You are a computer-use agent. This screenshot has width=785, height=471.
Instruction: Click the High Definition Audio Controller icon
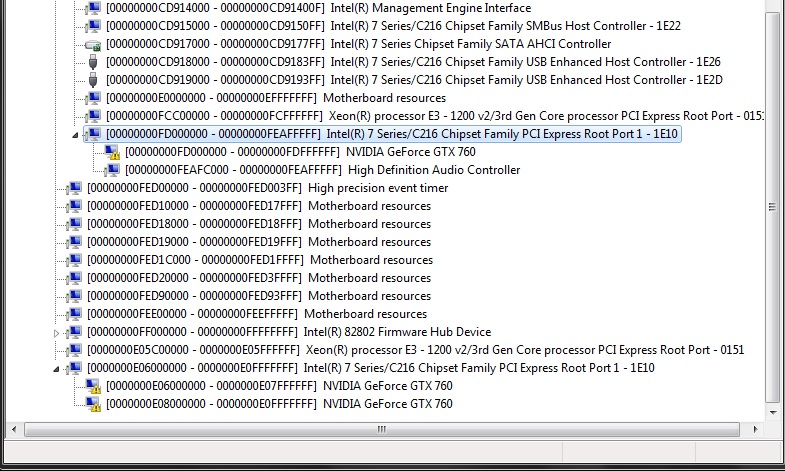tap(112, 170)
